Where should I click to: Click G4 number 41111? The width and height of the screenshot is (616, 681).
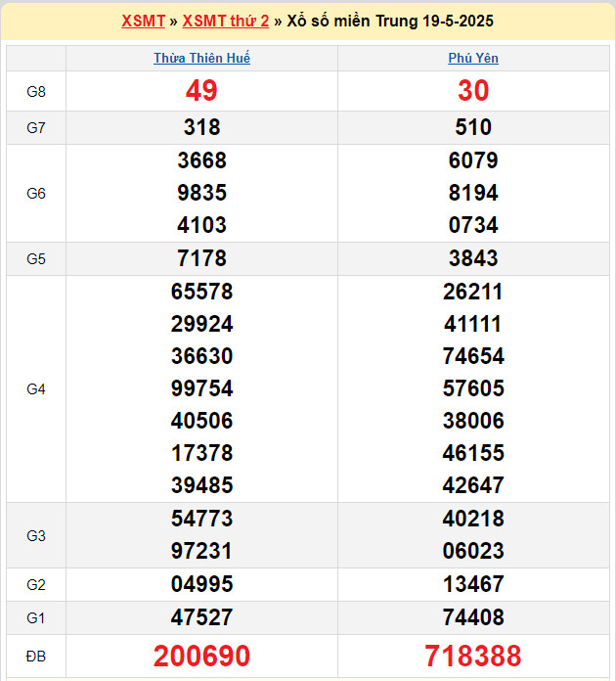[473, 324]
